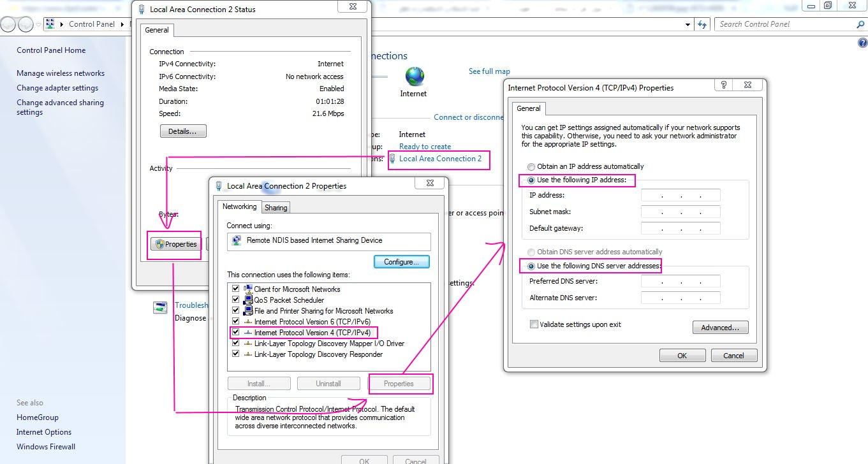The image size is (868, 464).
Task: Click the Back navigation arrow in Control Panel
Action: (8, 24)
